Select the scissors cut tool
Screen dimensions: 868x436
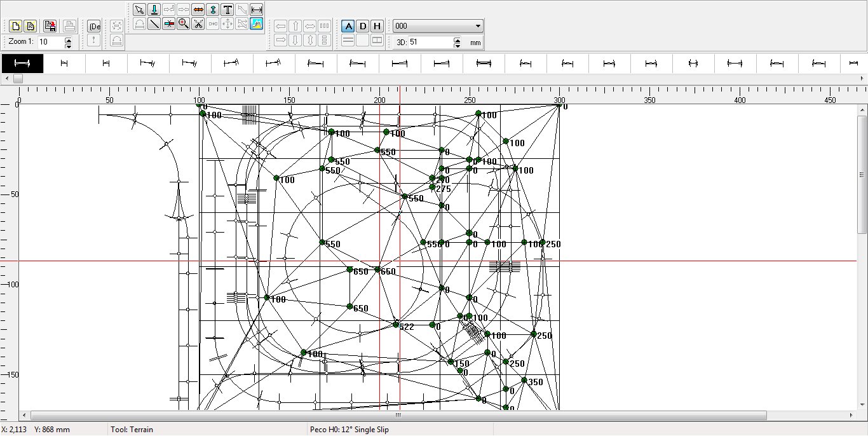[x=198, y=24]
